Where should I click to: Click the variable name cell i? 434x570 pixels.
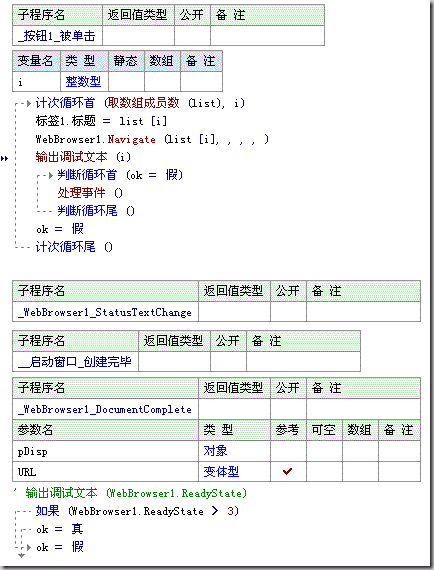coord(36,81)
